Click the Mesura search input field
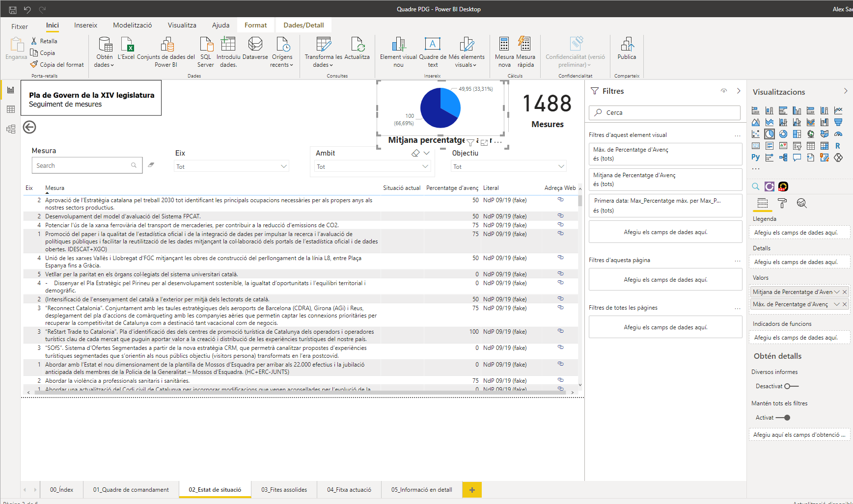Image resolution: width=853 pixels, height=504 pixels. click(x=87, y=165)
